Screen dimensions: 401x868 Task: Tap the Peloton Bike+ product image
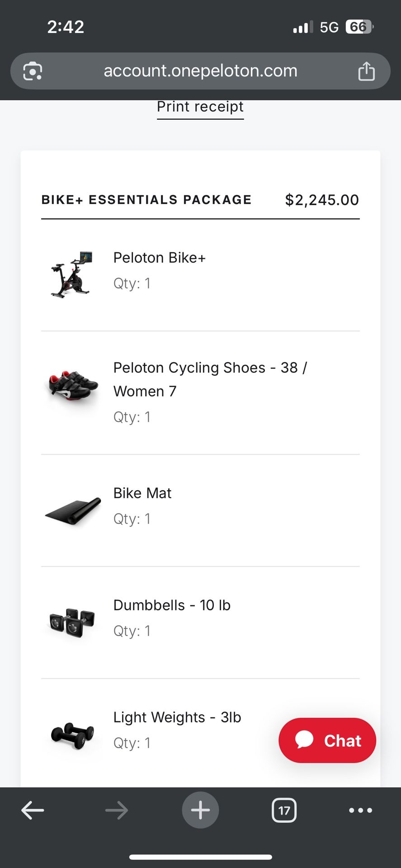(x=72, y=274)
